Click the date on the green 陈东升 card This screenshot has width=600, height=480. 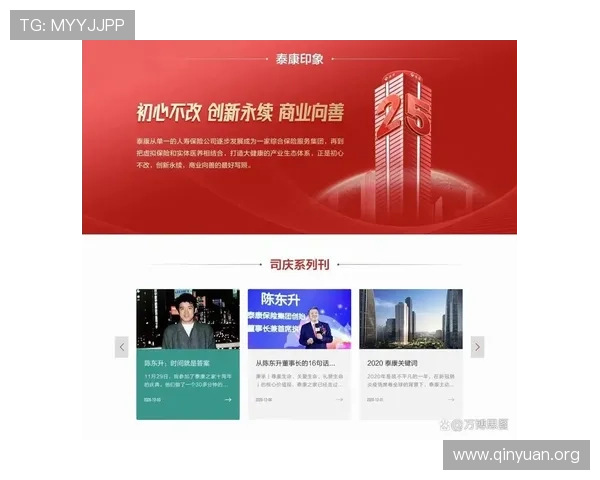click(152, 400)
